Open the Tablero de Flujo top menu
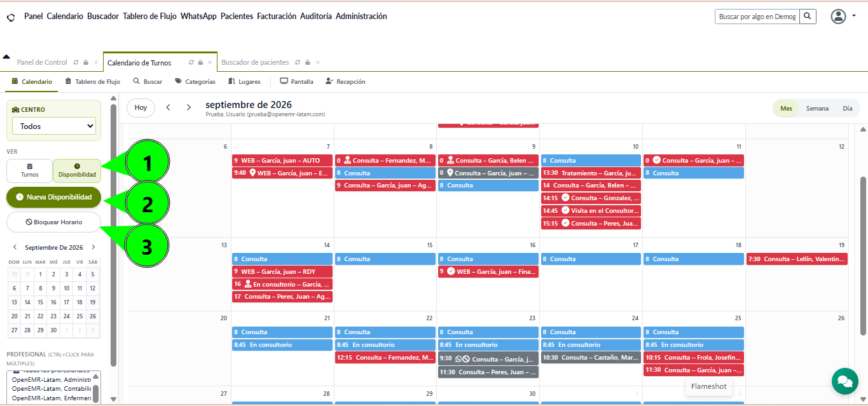 pos(149,17)
